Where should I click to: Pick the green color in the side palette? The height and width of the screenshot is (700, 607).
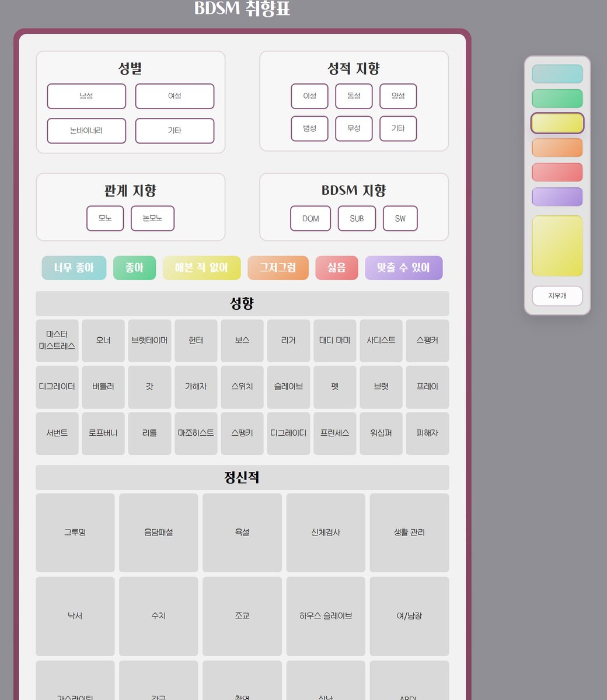(x=557, y=99)
